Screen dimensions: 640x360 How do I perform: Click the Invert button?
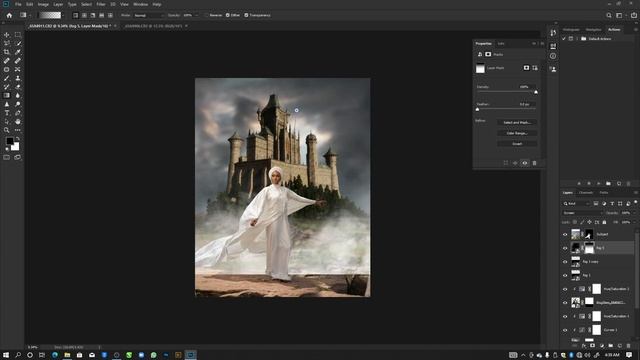pyautogui.click(x=517, y=144)
